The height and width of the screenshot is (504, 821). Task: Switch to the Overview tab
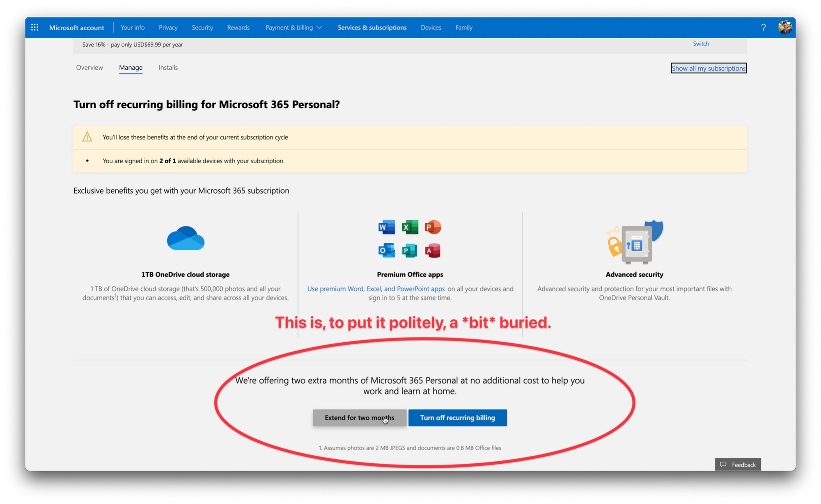[89, 67]
